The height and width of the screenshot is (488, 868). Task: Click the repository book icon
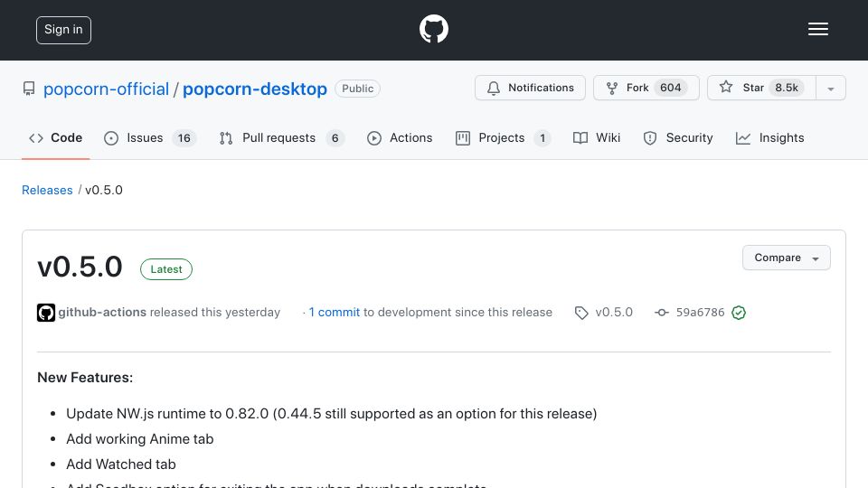tap(29, 89)
